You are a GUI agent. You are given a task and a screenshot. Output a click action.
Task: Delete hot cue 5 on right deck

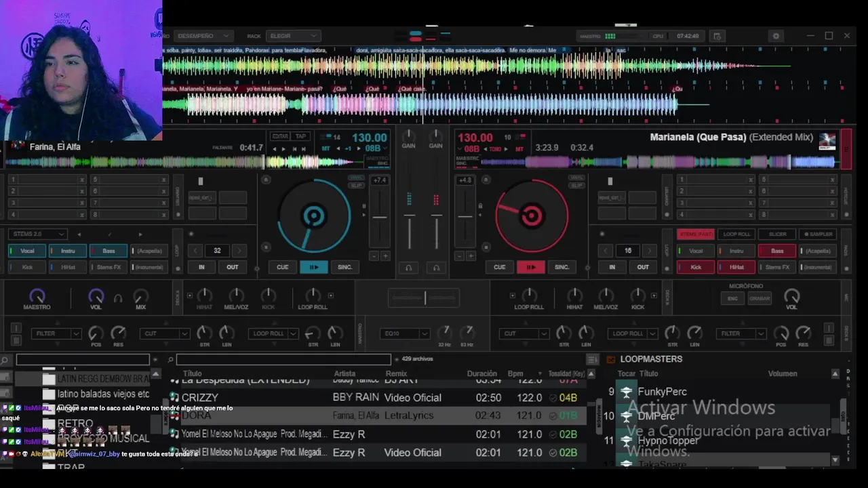(833, 180)
